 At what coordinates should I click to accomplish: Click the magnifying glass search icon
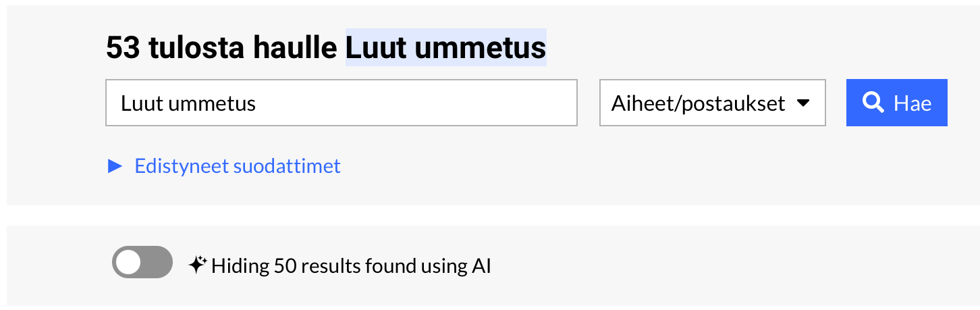coord(874,103)
